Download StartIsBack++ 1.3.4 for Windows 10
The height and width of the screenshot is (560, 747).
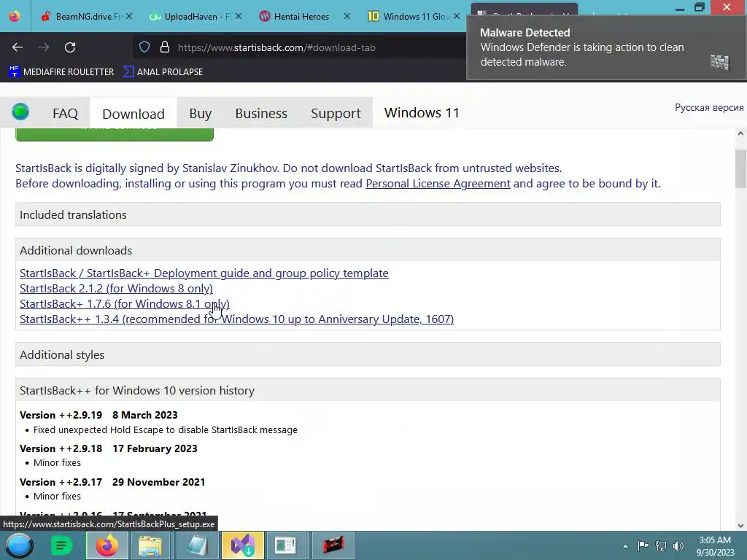coord(237,319)
